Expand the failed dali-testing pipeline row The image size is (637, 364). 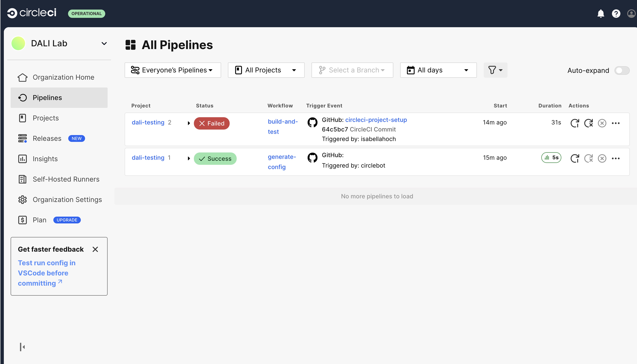pos(189,123)
